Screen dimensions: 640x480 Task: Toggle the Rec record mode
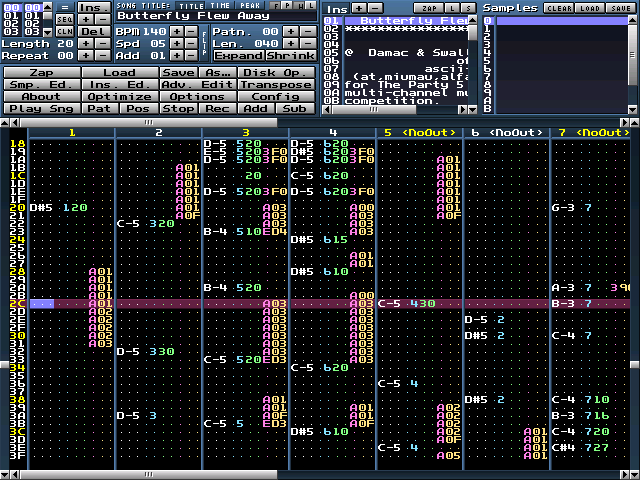[x=217, y=108]
